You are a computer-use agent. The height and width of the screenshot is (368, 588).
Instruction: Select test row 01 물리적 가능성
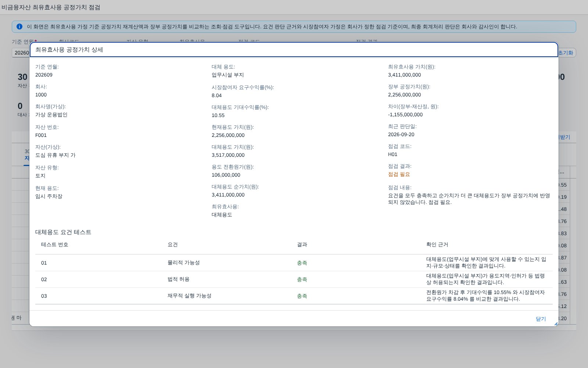coord(294,263)
